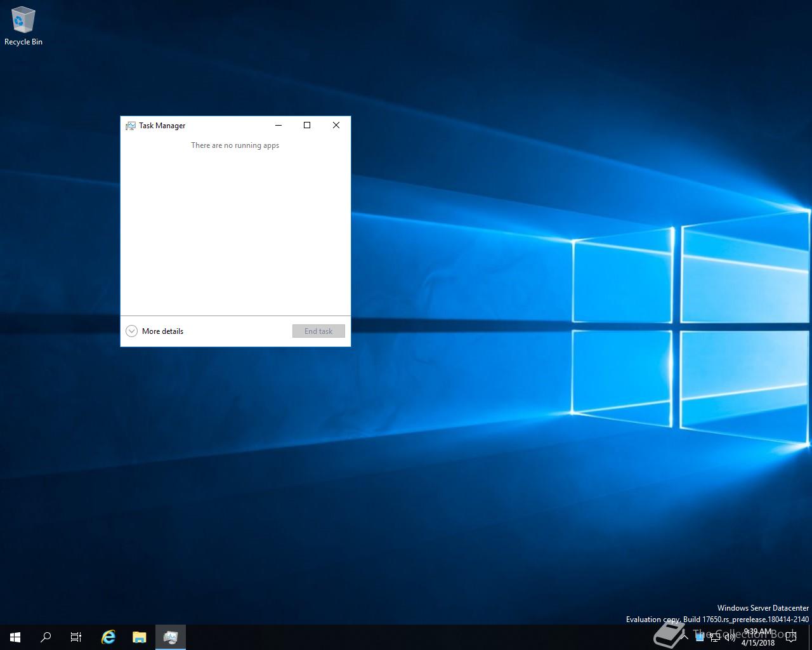Open taskbar search magnifier
This screenshot has width=812, height=650.
pos(46,637)
